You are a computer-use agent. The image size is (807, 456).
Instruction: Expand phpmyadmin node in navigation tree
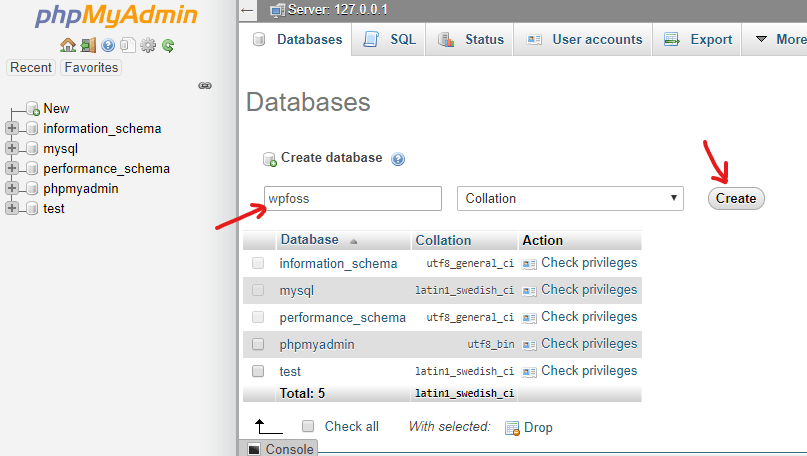(12, 188)
